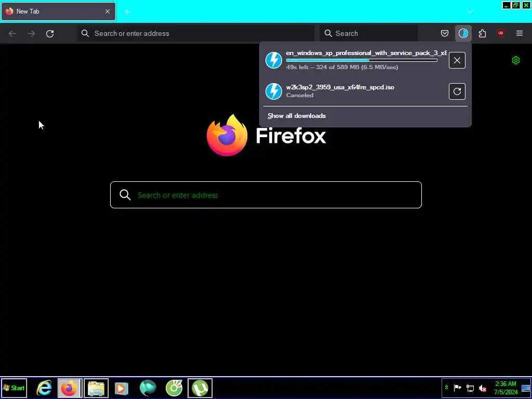
Task: Click the magnifier icon in the address bar
Action: tap(85, 33)
